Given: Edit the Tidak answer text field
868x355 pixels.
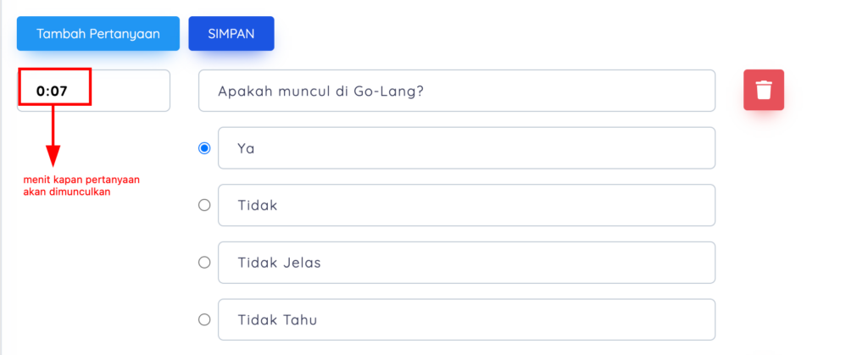Looking at the screenshot, I should 467,205.
